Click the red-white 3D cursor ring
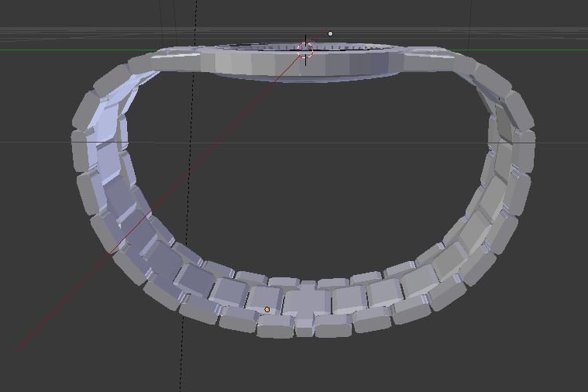 click(306, 50)
